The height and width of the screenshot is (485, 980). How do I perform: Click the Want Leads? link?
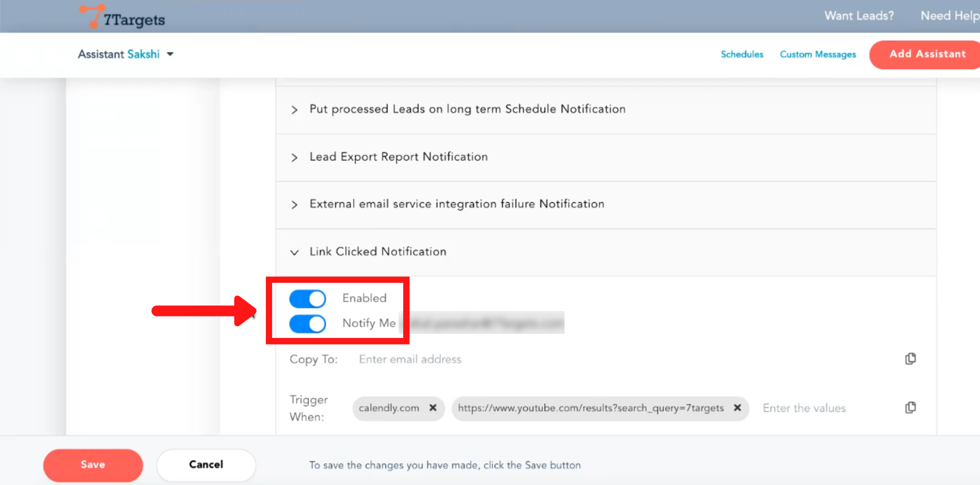(x=859, y=16)
